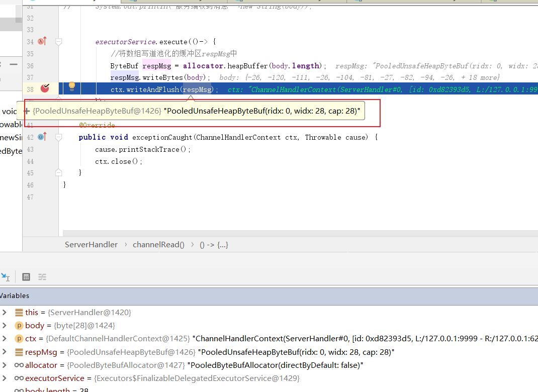Toggle code folding marker on line 42

pyautogui.click(x=58, y=137)
